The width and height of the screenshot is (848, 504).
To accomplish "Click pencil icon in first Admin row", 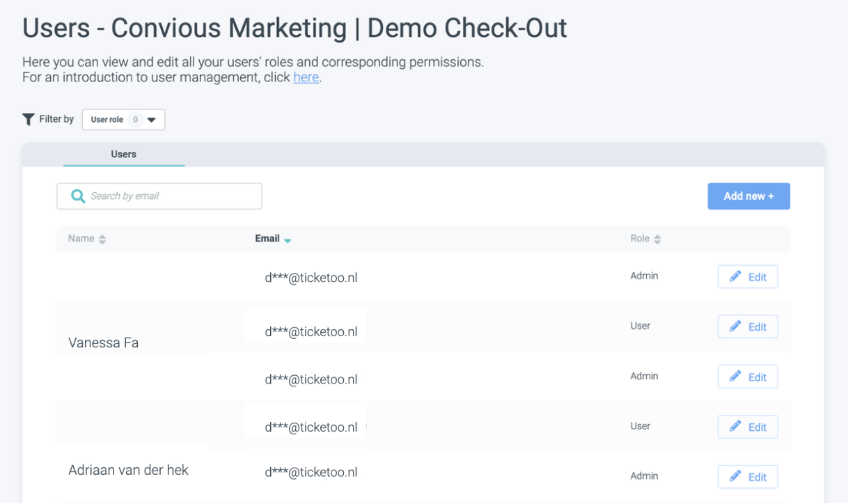I will point(735,276).
